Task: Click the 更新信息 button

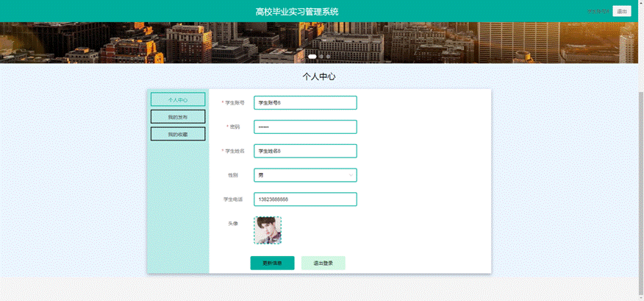Action: tap(272, 263)
